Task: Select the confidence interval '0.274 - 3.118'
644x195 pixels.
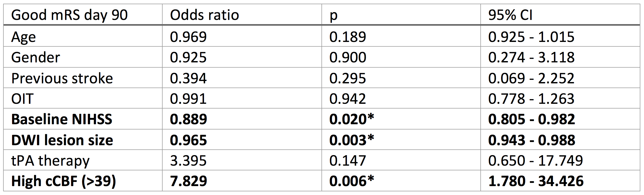Action: (x=531, y=57)
